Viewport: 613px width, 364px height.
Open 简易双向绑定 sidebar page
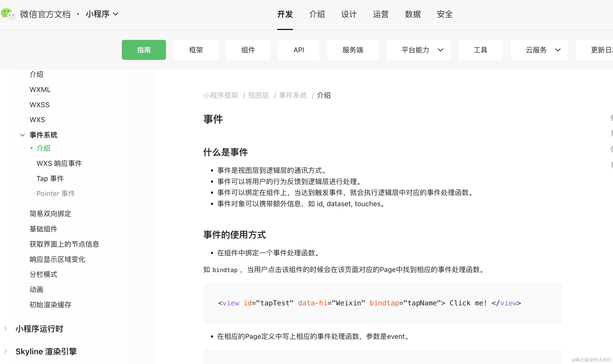(50, 214)
